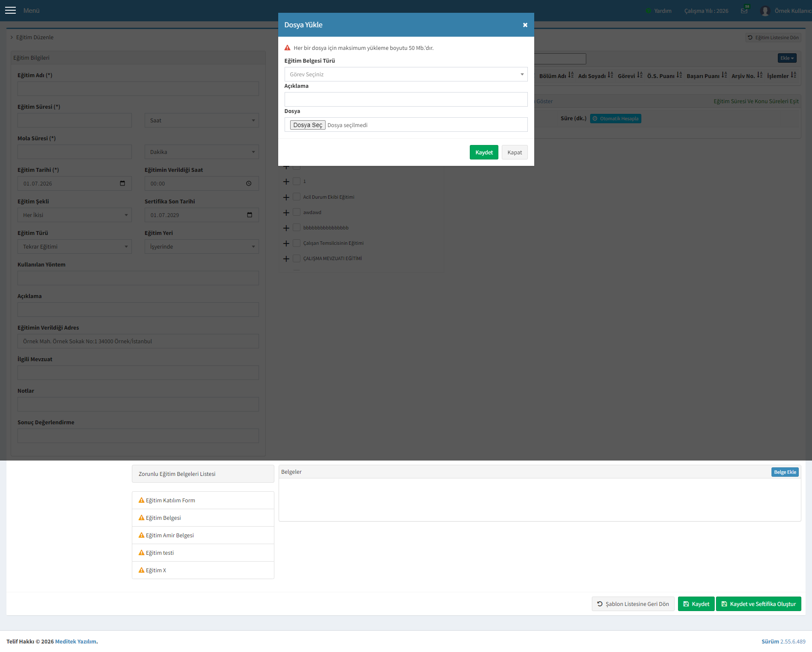
Task: Click the user avatar icon
Action: [x=765, y=11]
